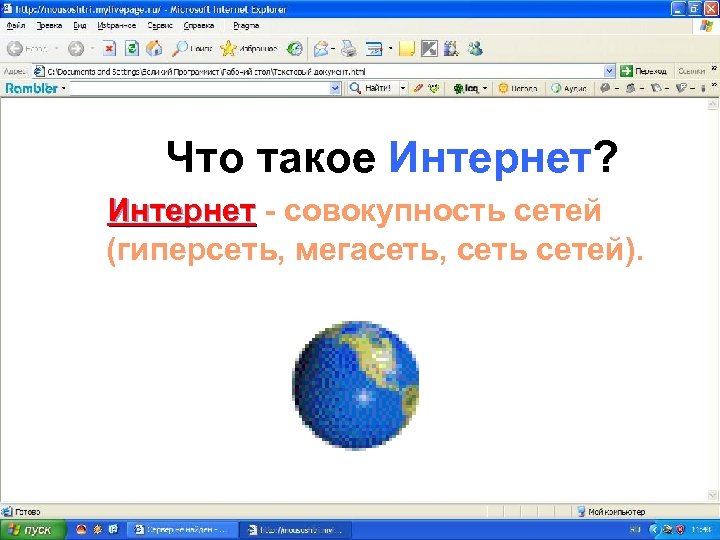Click the Windows start button 'пуск'

click(x=31, y=529)
